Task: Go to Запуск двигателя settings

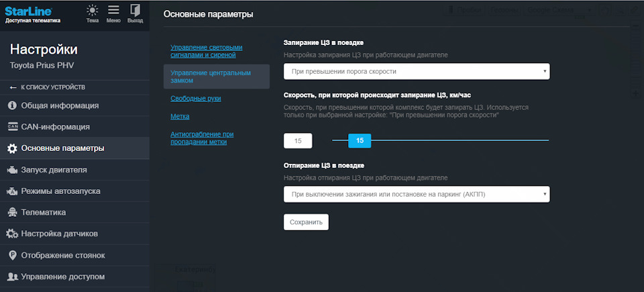Action: [74, 170]
